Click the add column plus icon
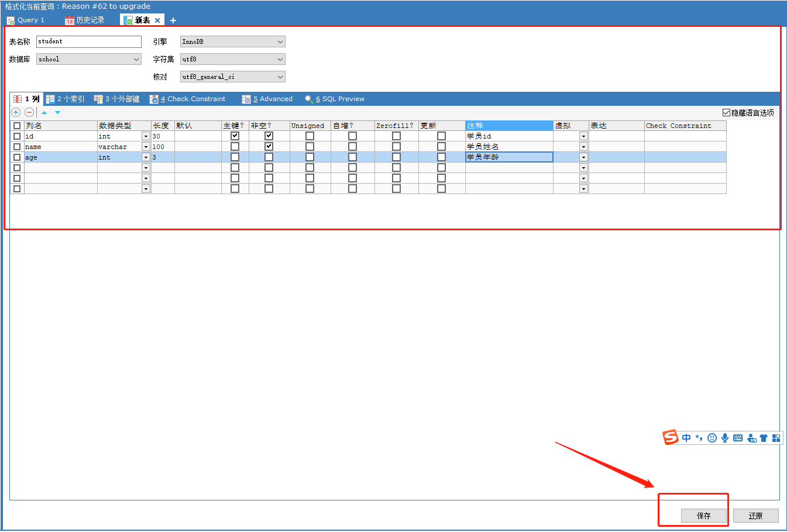 pos(16,112)
